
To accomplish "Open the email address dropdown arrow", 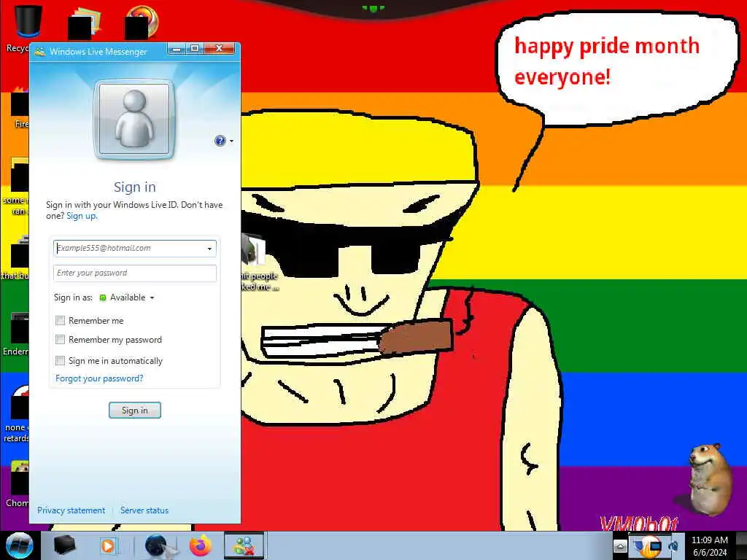I will [x=209, y=249].
